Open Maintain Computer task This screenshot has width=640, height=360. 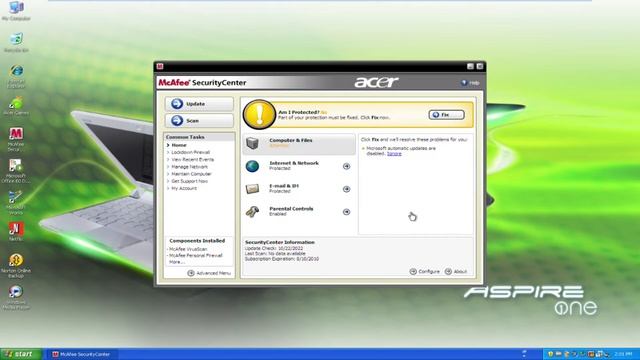pyautogui.click(x=191, y=174)
